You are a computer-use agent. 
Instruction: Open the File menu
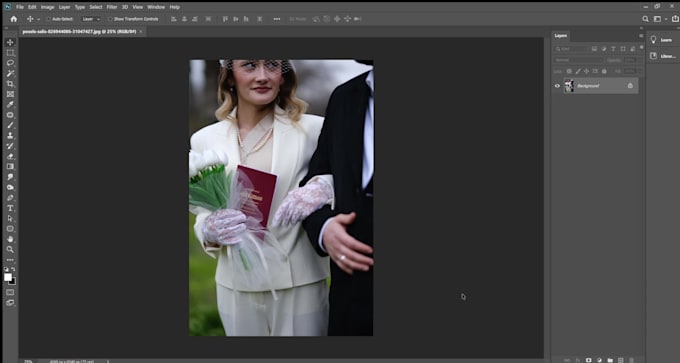20,7
